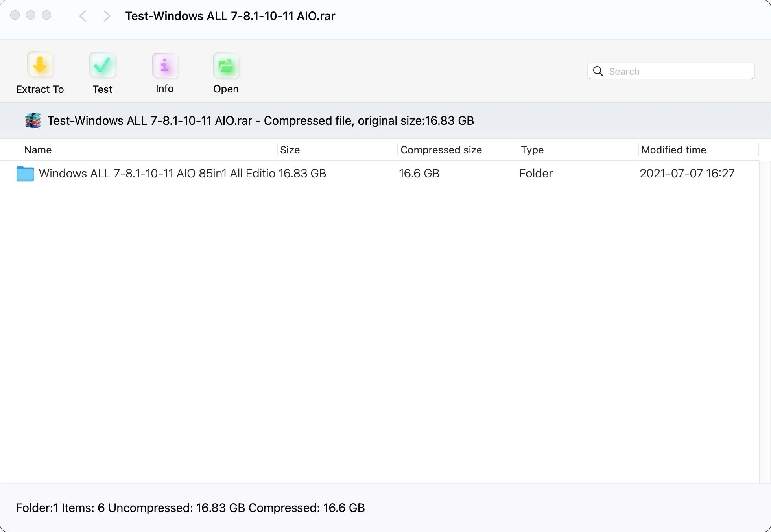Sort by Size column header
The height and width of the screenshot is (532, 771).
290,150
